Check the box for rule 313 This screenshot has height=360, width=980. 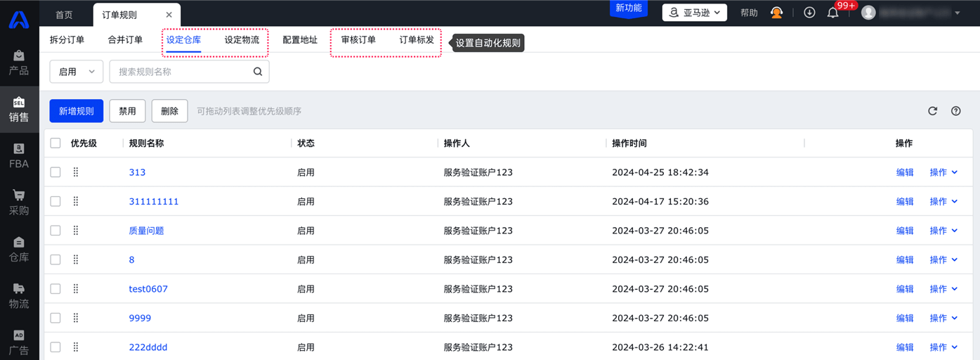click(55, 172)
